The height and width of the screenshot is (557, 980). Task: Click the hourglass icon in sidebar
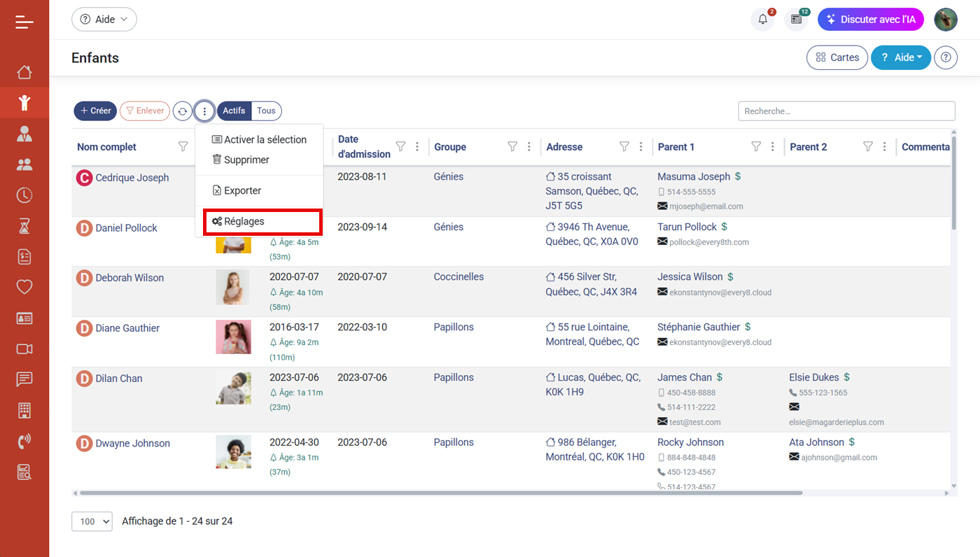pos(24,226)
